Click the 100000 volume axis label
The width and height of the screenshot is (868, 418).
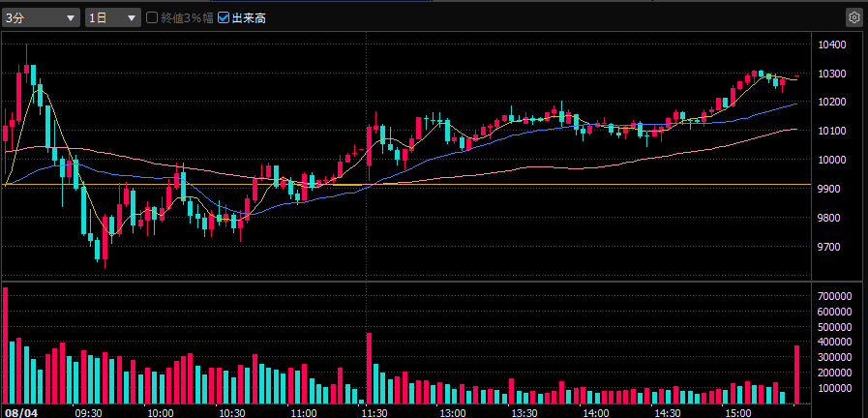(834, 388)
